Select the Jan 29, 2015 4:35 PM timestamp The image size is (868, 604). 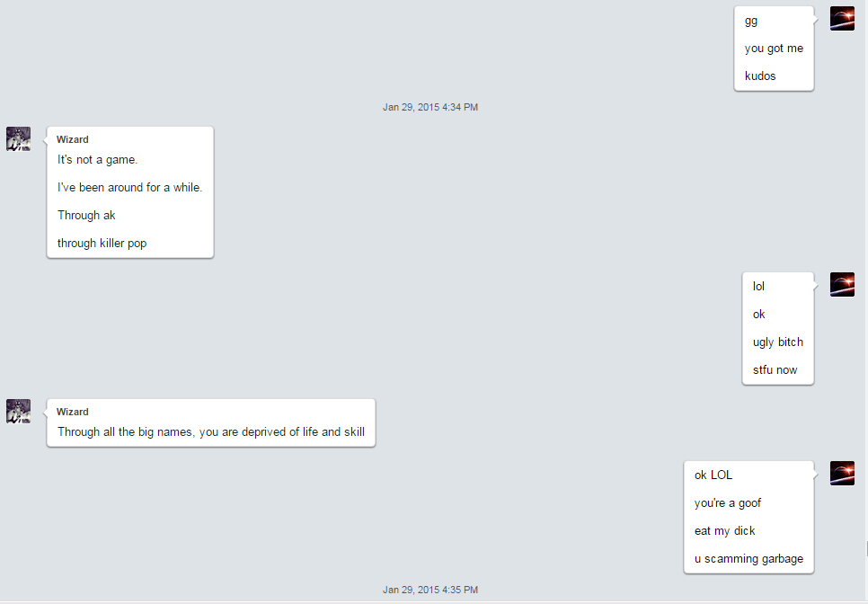point(430,590)
